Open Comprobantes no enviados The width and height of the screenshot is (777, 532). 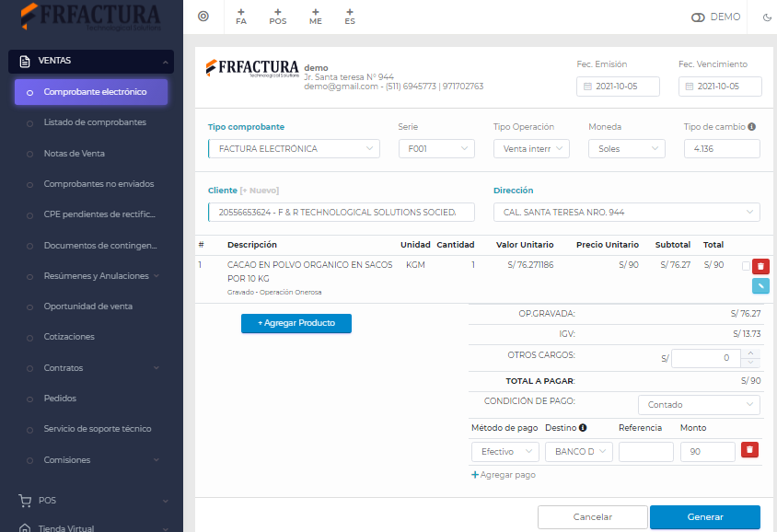(x=99, y=184)
